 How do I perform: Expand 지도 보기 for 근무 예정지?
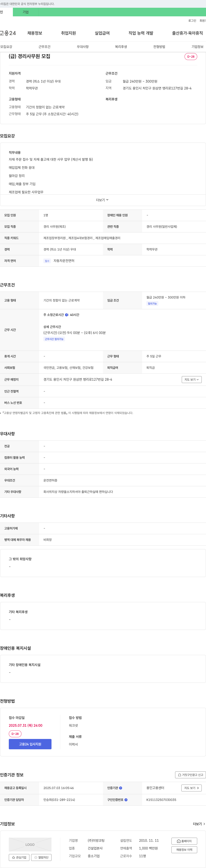coord(192,379)
